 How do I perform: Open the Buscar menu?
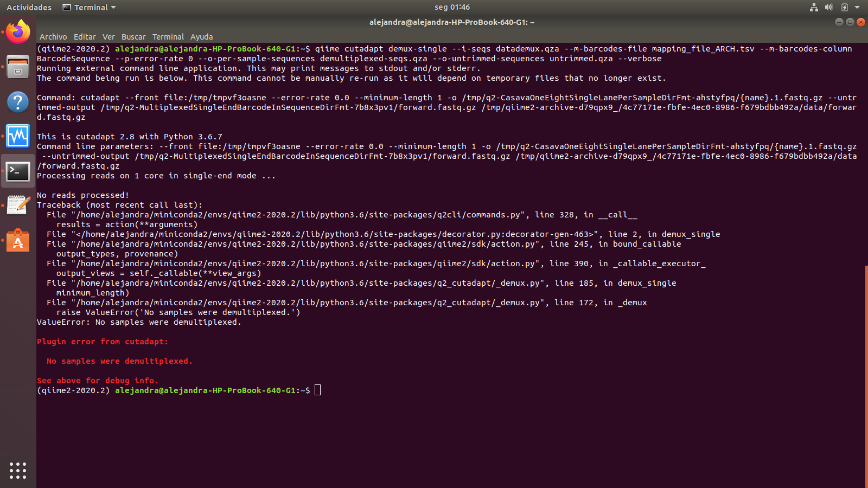click(133, 37)
